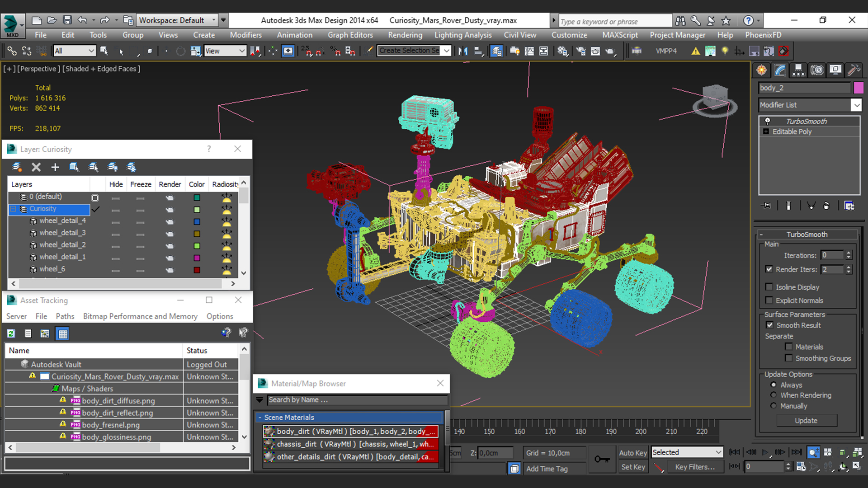Click Remove modifier trash icon below stack

826,206
